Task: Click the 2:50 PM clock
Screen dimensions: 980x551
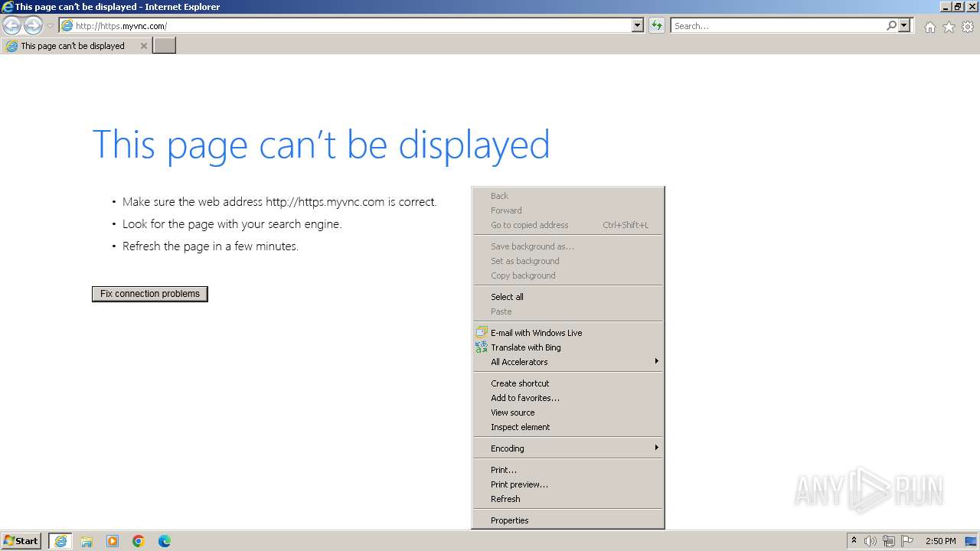Action: (x=940, y=541)
